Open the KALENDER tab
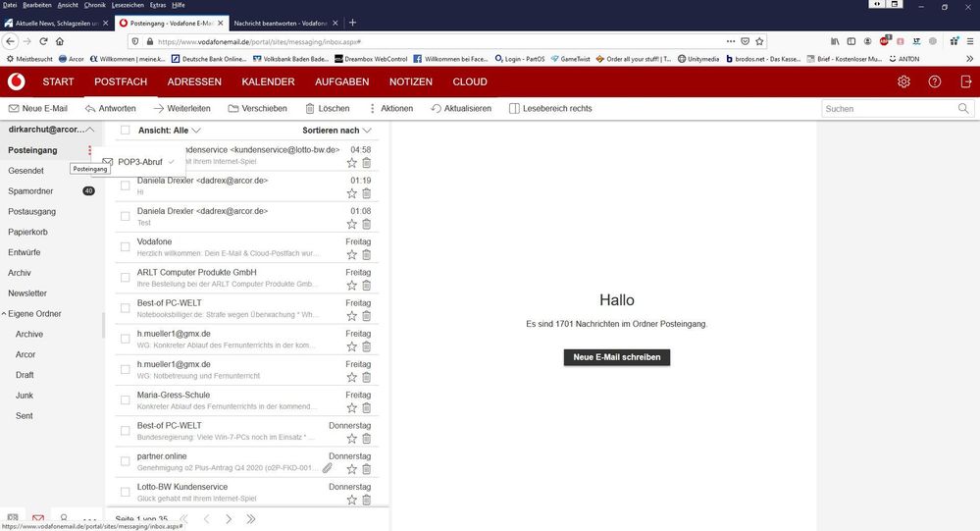 coord(268,81)
